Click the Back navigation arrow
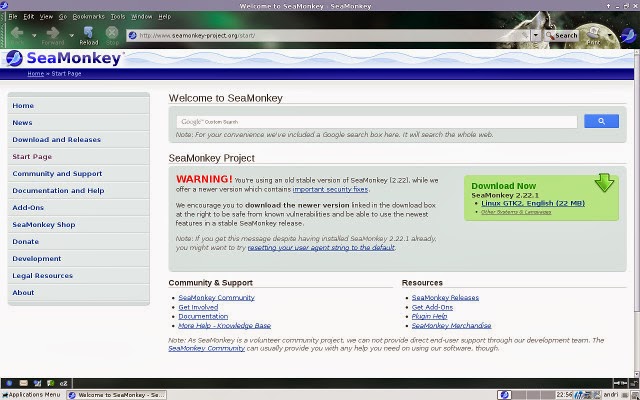The image size is (640, 400). coord(17,34)
